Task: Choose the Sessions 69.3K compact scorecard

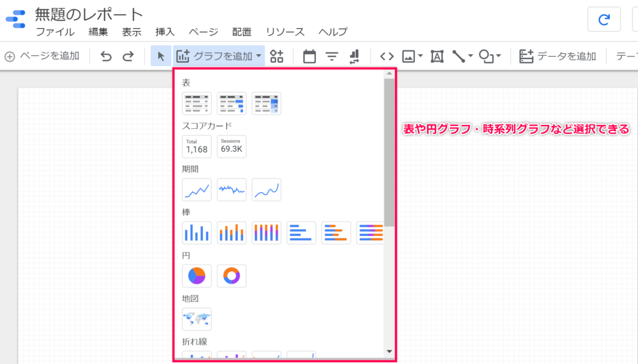Action: pos(232,146)
